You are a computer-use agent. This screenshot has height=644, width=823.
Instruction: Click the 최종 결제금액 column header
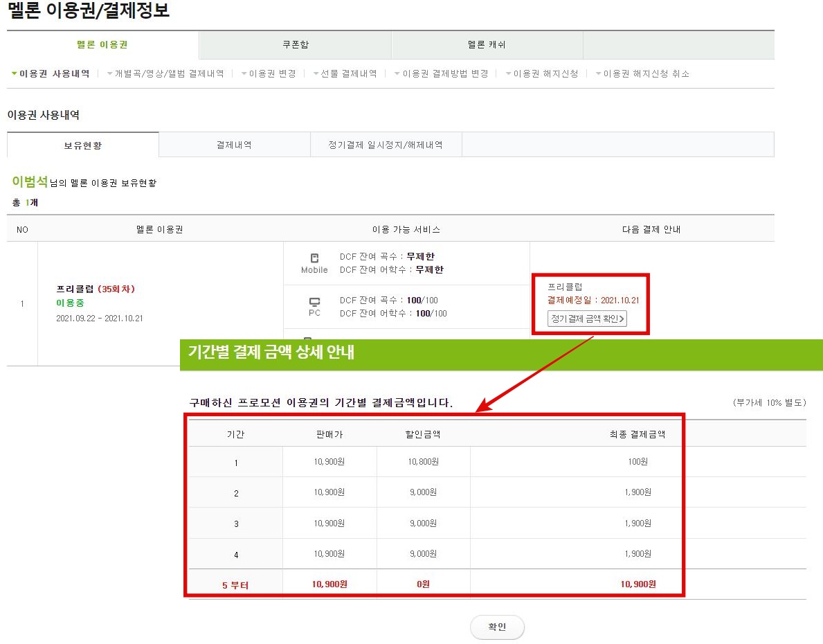[x=637, y=434]
